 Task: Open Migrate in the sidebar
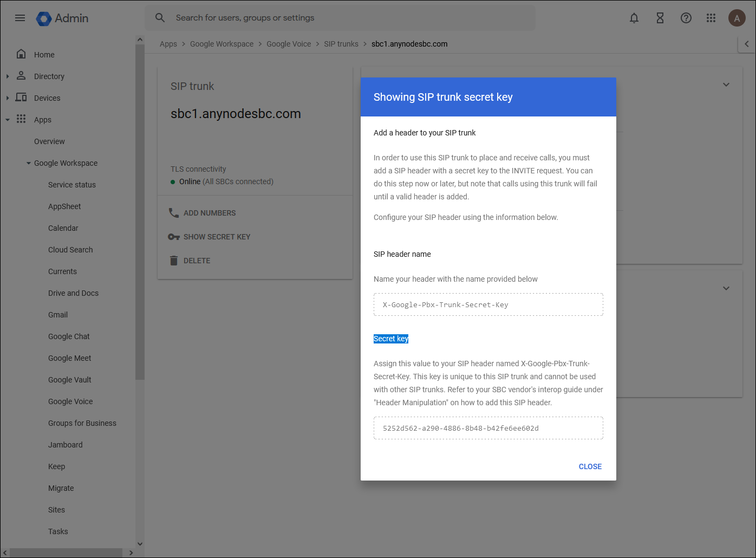point(61,488)
